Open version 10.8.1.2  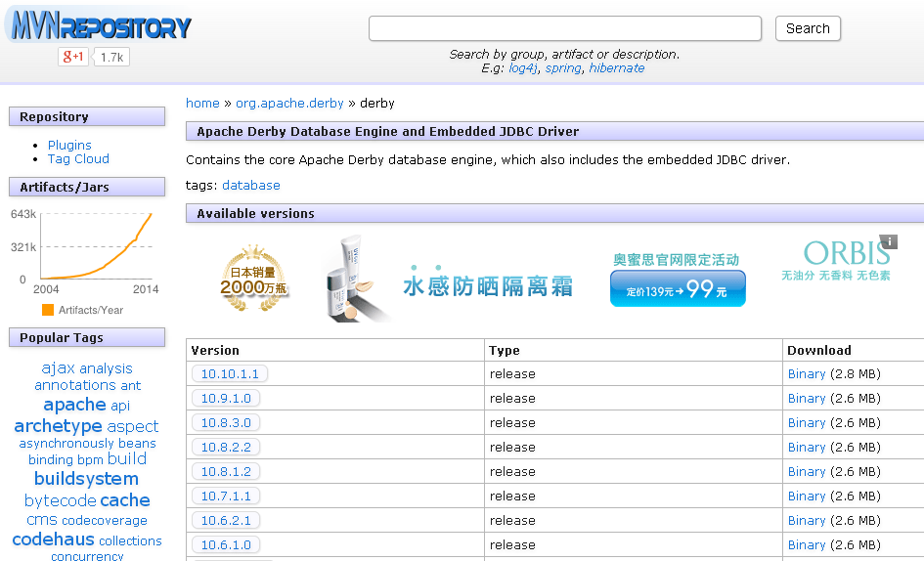[x=226, y=471]
